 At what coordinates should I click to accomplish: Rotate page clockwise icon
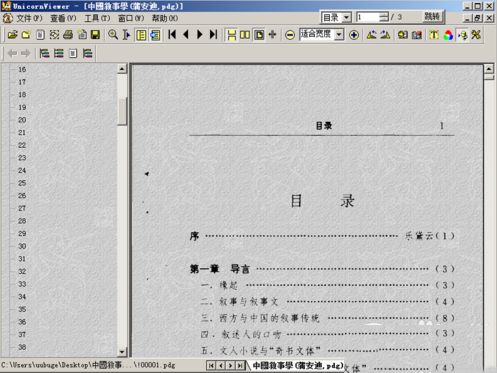(x=385, y=35)
